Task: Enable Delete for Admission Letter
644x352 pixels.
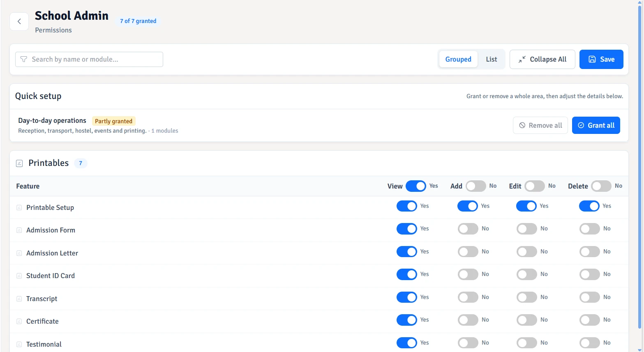Action: pos(590,252)
